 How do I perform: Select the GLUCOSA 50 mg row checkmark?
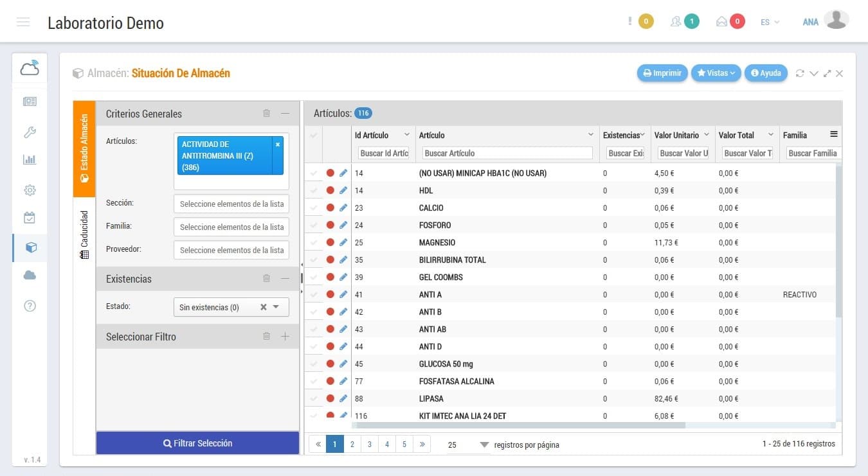pos(314,364)
